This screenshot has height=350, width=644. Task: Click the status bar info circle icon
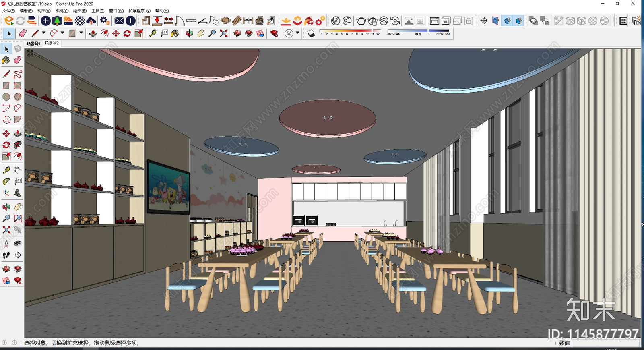click(x=14, y=343)
